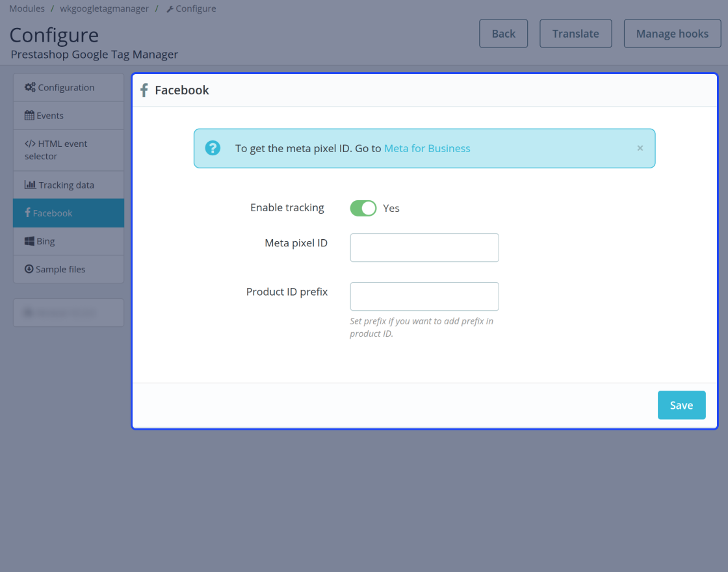Click the Facebook f icon in sidebar
This screenshot has width=728, height=572.
coord(28,213)
